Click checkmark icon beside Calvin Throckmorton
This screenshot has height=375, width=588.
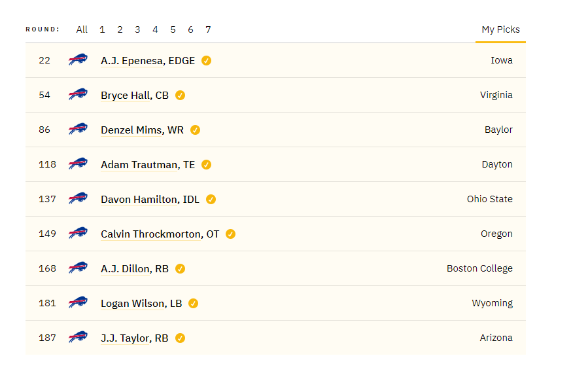coord(230,234)
